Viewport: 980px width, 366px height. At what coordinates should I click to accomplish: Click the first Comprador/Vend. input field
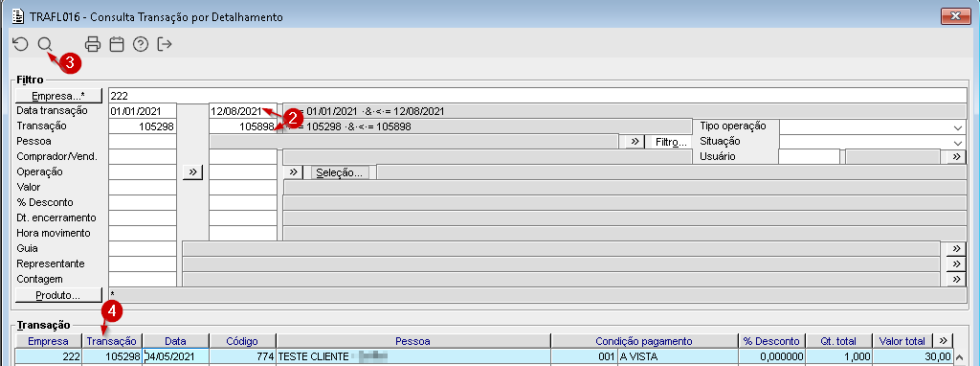click(x=143, y=157)
